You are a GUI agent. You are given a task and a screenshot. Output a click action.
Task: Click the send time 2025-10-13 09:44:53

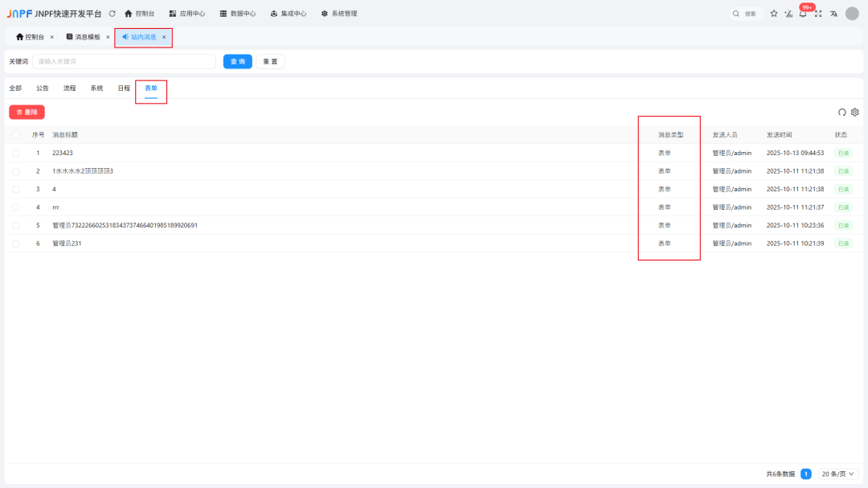(795, 153)
